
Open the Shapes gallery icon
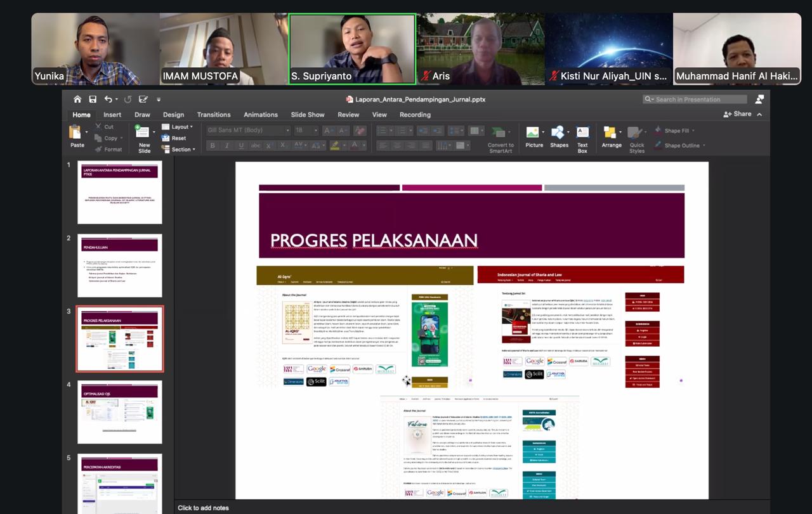coord(558,132)
